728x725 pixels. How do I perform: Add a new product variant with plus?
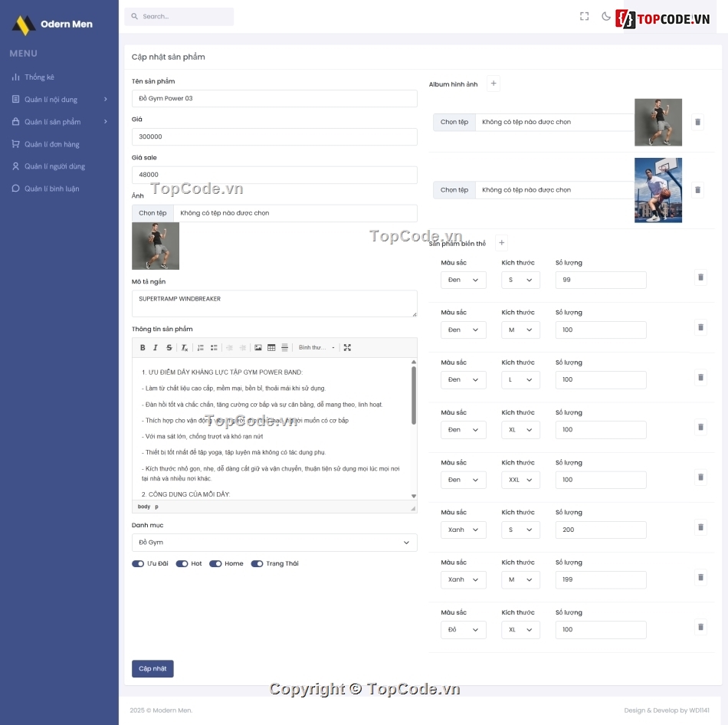coord(501,242)
